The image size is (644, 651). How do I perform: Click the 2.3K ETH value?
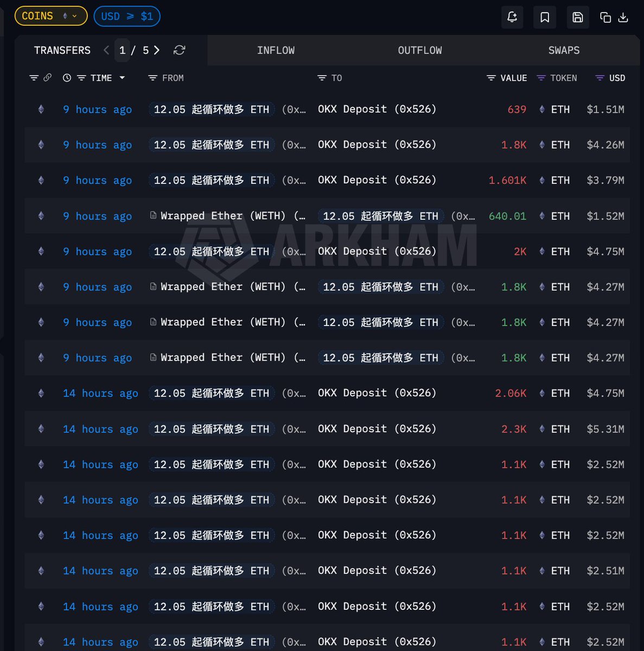[x=514, y=429]
